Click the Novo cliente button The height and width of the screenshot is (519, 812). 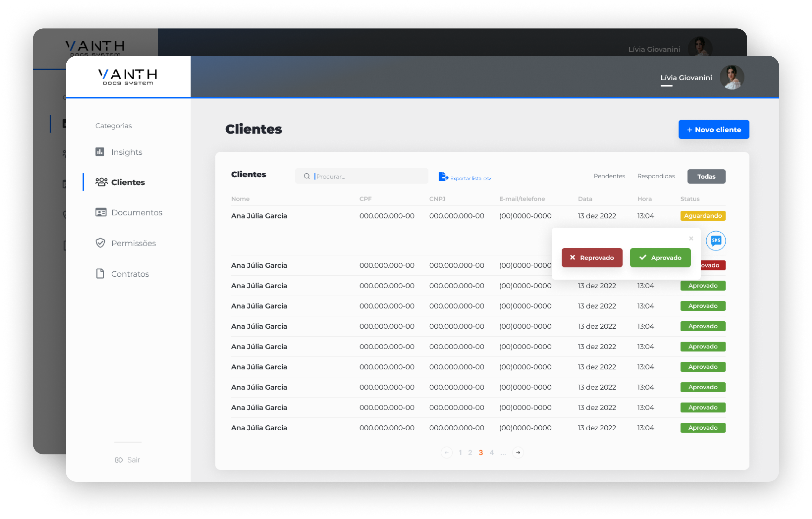714,129
